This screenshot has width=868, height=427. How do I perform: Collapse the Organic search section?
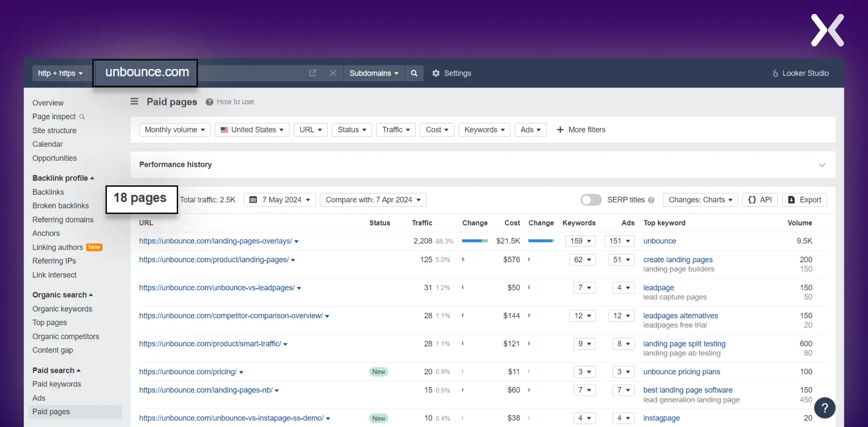pyautogui.click(x=62, y=295)
